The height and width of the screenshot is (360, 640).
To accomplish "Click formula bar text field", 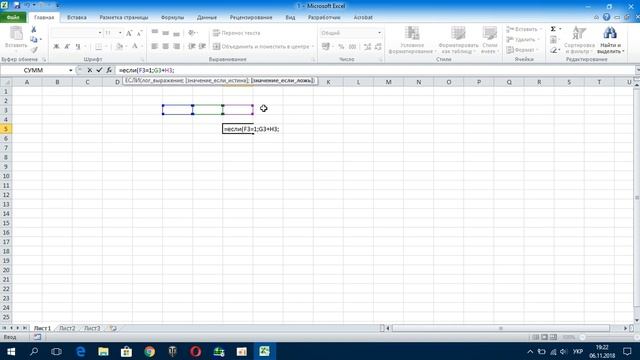I will click(376, 70).
